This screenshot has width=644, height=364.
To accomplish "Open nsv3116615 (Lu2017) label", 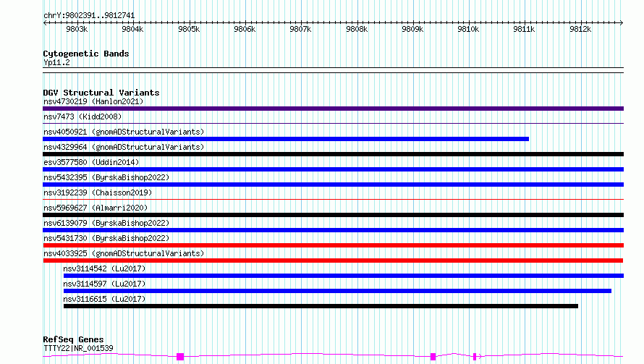I will point(104,299).
